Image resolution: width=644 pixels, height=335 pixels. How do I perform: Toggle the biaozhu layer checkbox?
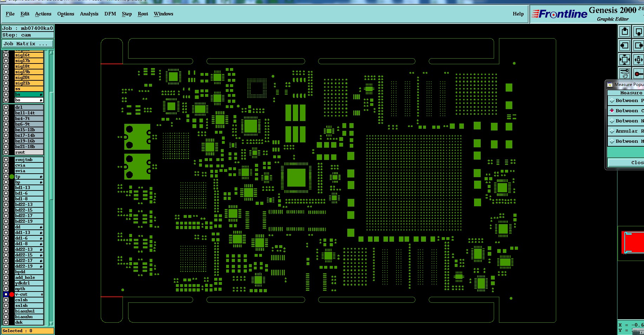coord(6,317)
